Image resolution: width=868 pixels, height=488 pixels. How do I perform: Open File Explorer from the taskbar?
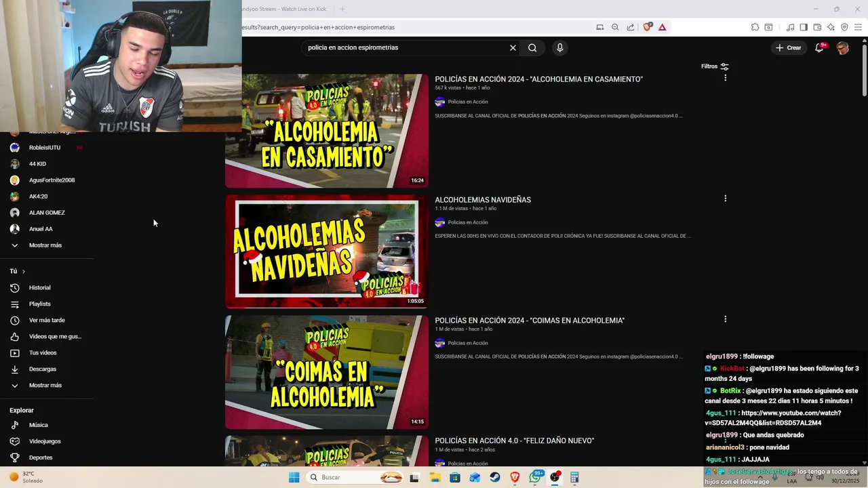[435, 477]
